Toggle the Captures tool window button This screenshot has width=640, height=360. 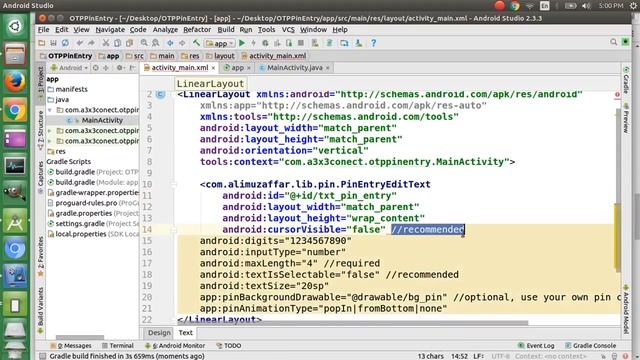click(x=40, y=178)
